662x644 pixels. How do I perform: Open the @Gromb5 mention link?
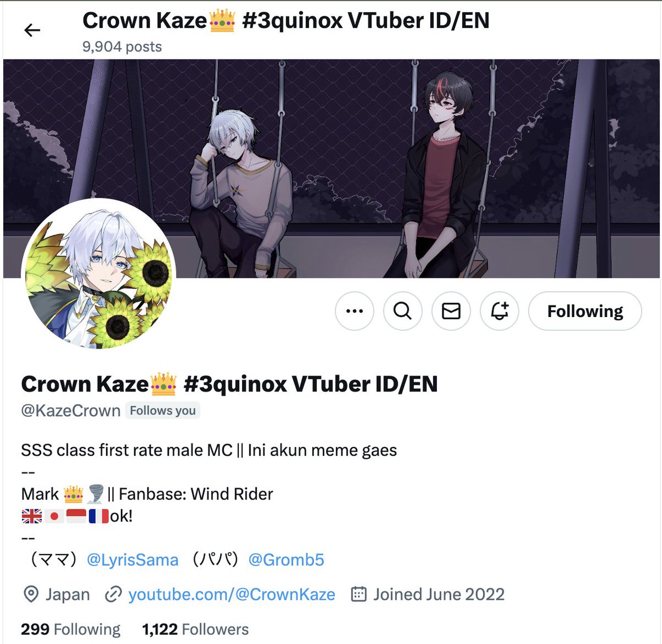286,560
